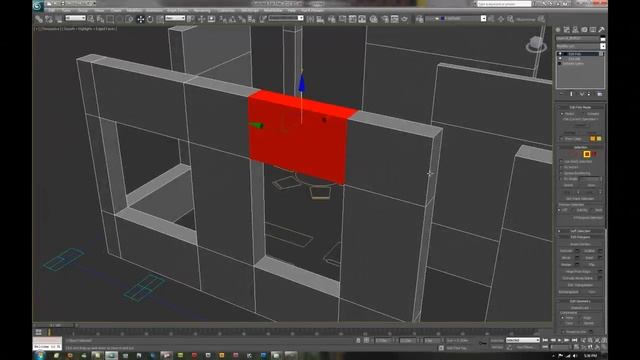Select Element sub-object level icon
The height and width of the screenshot is (360, 640).
point(595,154)
